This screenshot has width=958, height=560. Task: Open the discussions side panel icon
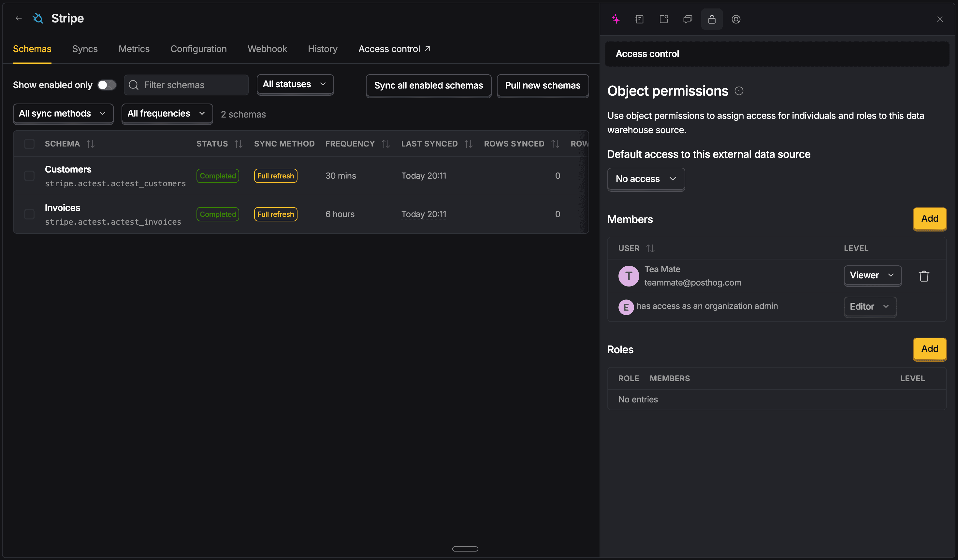[x=688, y=19]
